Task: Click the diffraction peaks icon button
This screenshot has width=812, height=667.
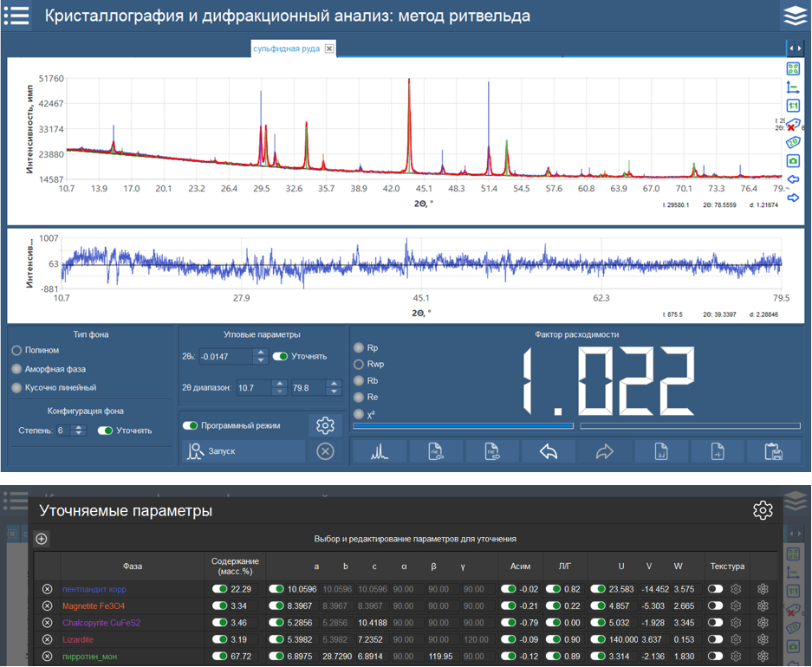Action: [380, 451]
